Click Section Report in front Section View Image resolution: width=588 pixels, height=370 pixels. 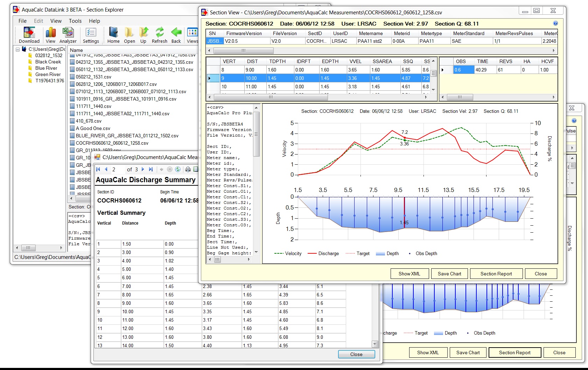496,274
